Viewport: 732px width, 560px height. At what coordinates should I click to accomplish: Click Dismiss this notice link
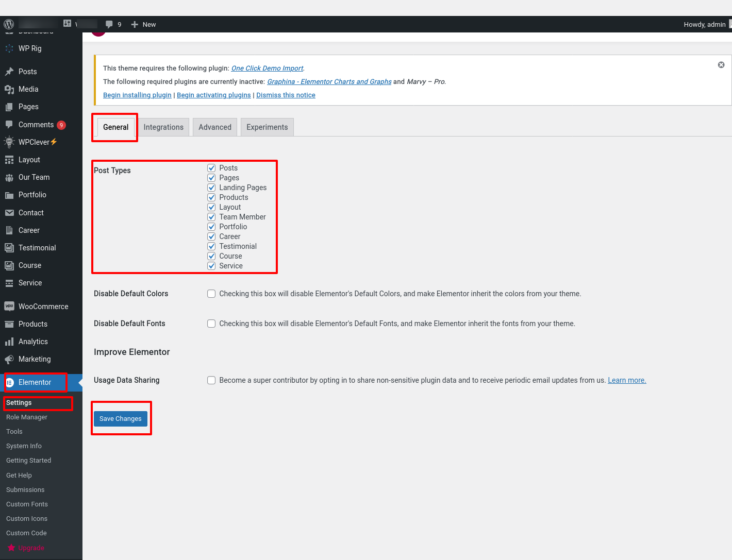(x=286, y=95)
